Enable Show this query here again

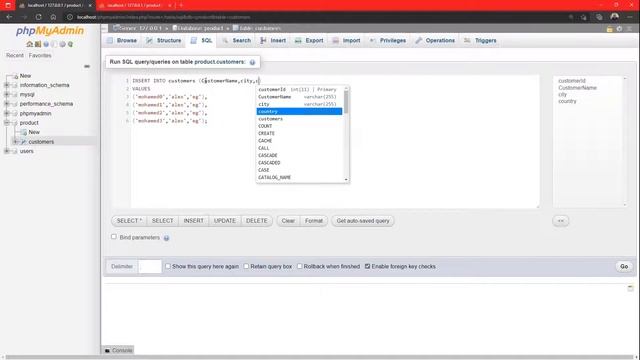pos(168,266)
